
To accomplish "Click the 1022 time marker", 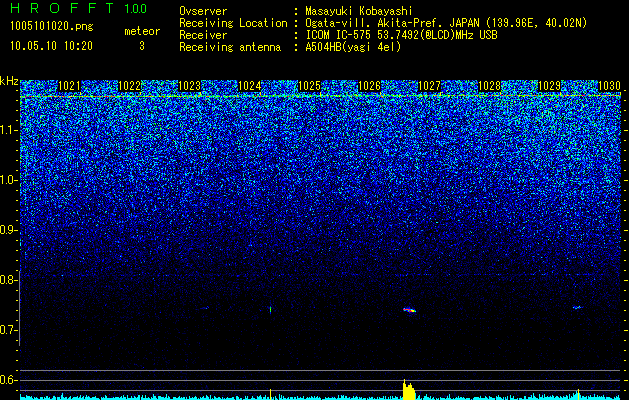I will point(130,86).
